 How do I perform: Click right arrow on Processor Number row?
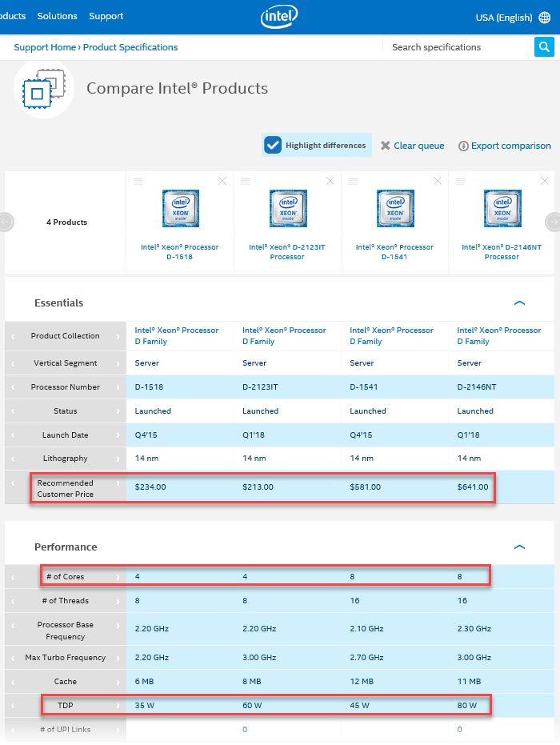coord(118,387)
